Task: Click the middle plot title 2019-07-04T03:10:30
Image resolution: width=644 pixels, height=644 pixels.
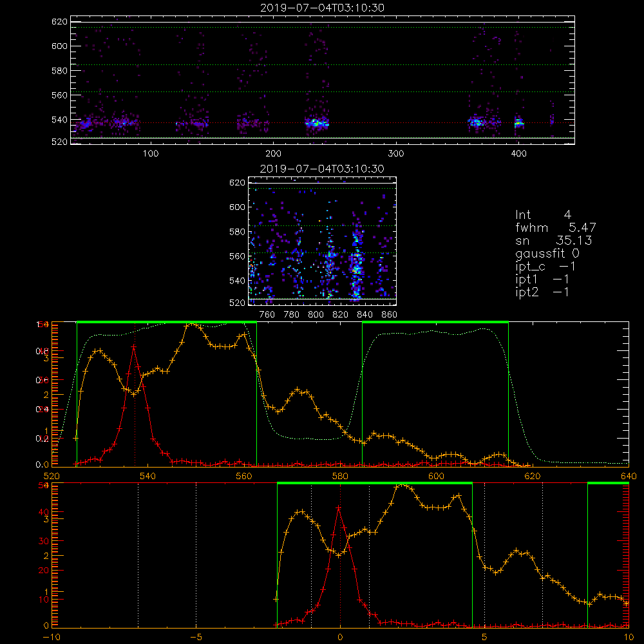Action: point(322,169)
